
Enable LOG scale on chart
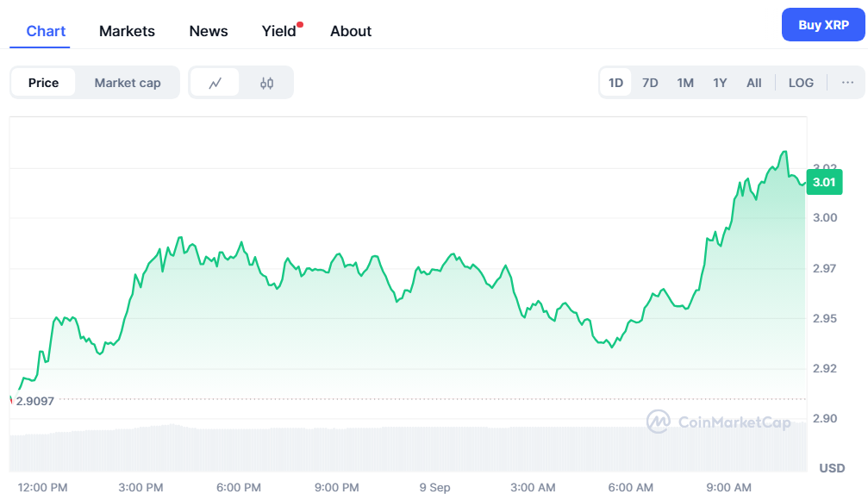click(x=801, y=83)
